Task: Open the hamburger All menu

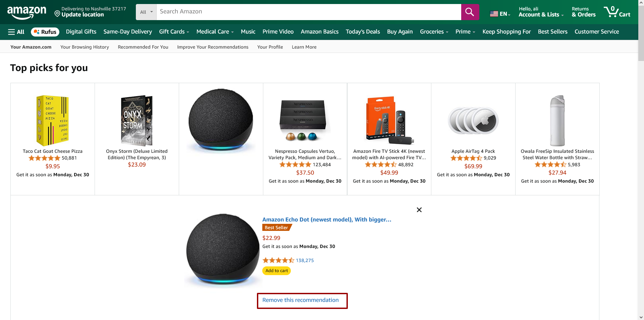Action: click(16, 32)
